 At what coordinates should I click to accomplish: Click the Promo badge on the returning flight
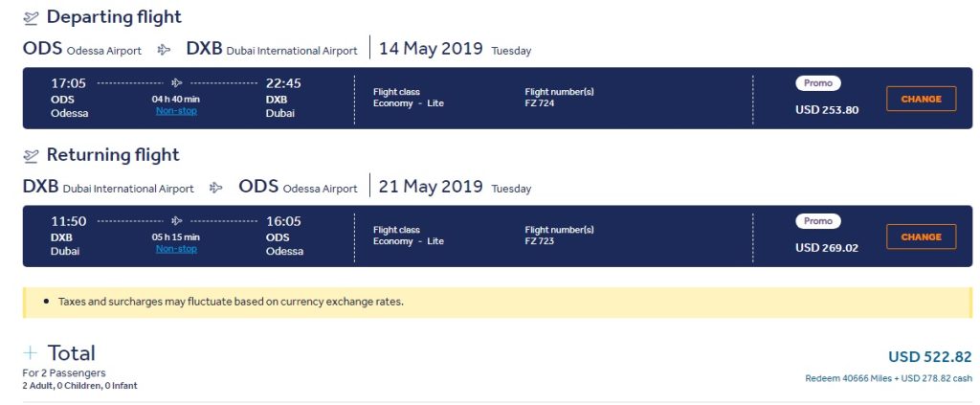[817, 221]
